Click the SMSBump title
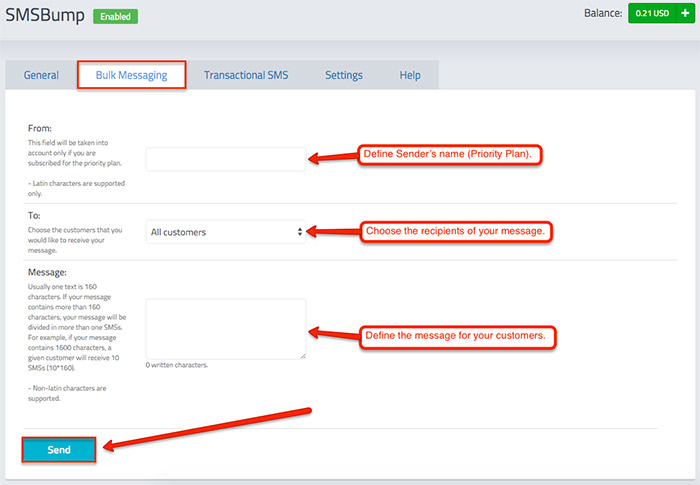The height and width of the screenshot is (485, 700). (45, 15)
